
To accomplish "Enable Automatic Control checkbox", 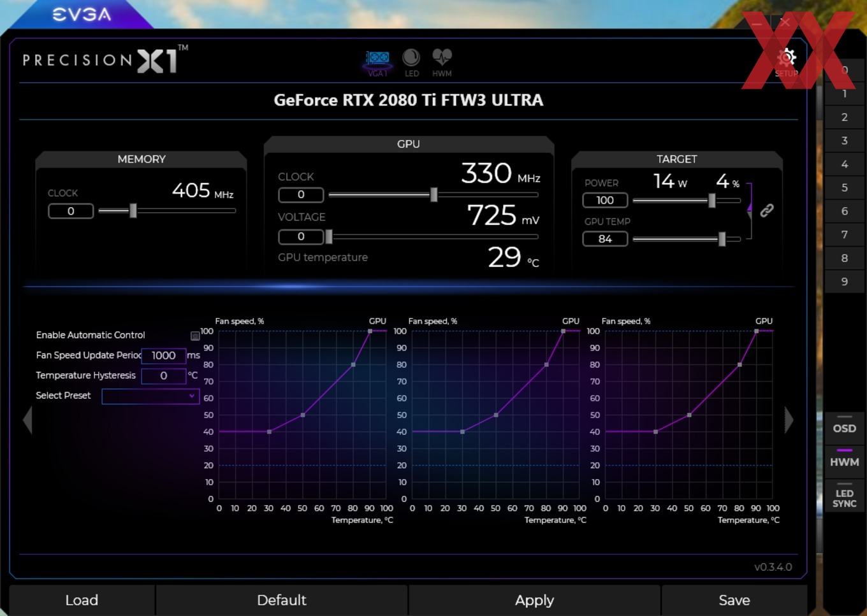I will [x=195, y=336].
